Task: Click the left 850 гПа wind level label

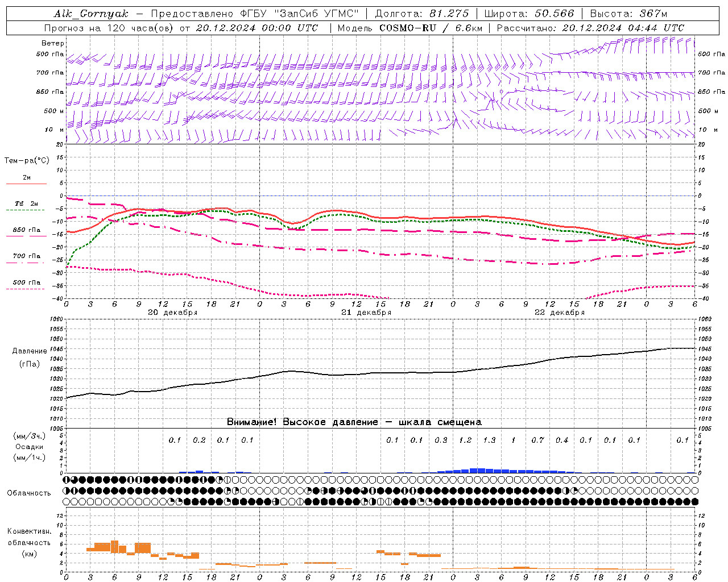Action: (x=50, y=92)
